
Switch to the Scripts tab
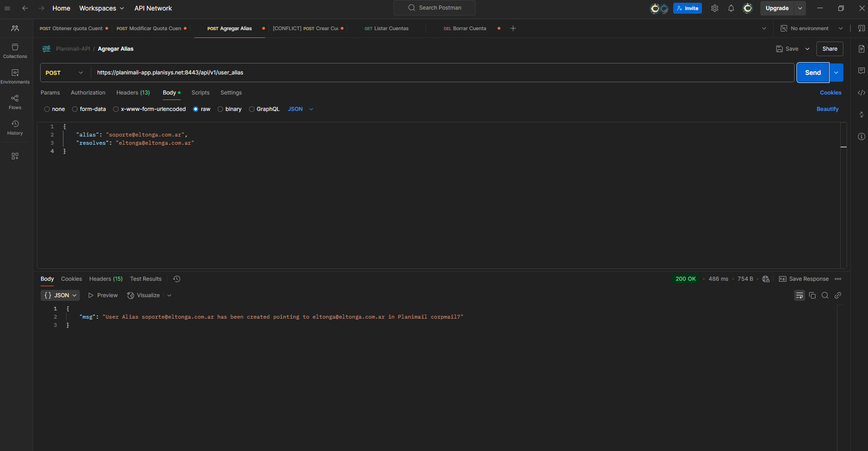point(201,93)
